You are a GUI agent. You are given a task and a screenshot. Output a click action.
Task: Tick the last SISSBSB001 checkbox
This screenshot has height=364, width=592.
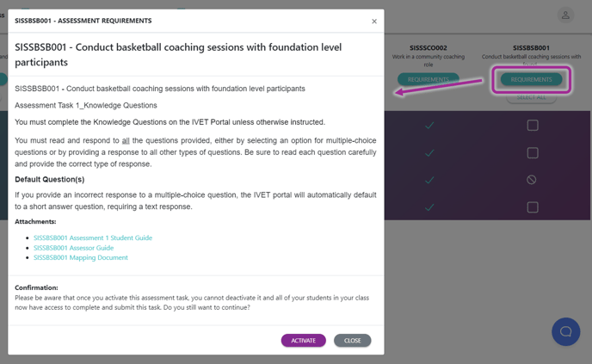coord(533,207)
